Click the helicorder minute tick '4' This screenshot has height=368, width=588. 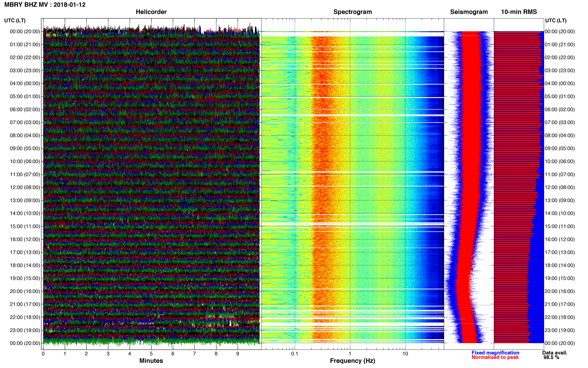pyautogui.click(x=130, y=354)
